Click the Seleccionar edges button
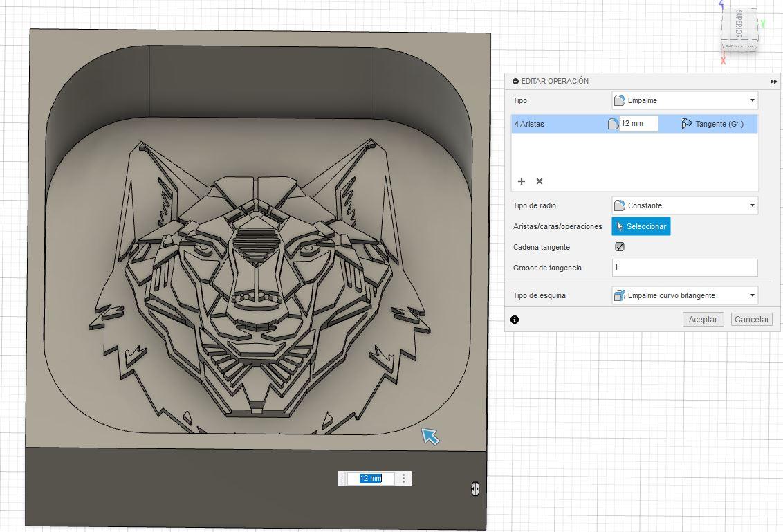Screen dimensions: 783x532 [641, 226]
